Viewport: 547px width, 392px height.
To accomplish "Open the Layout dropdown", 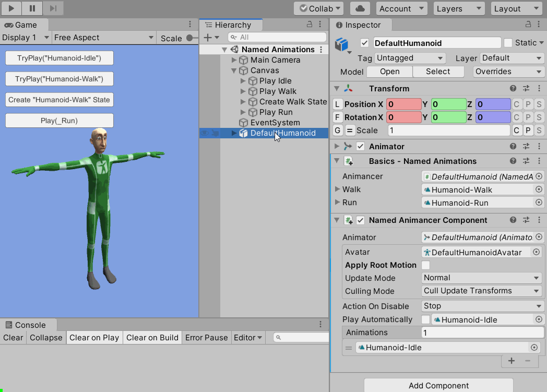I will [516, 8].
